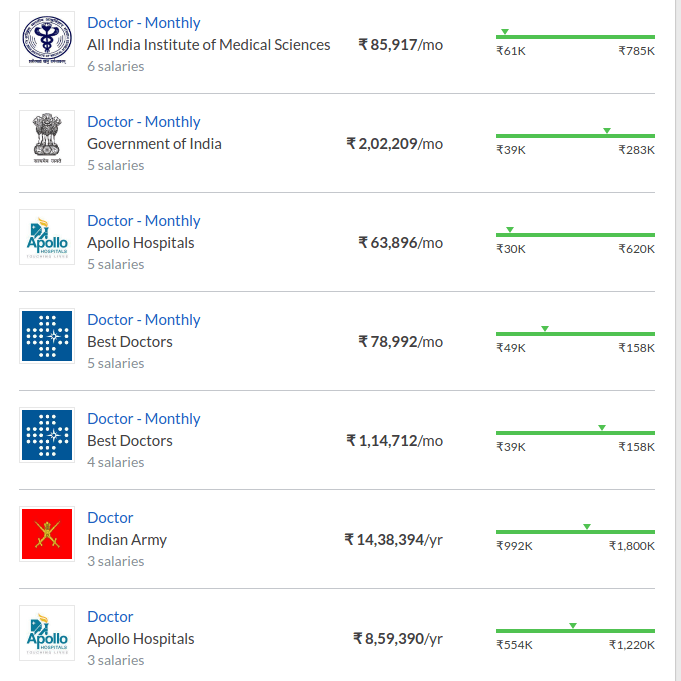This screenshot has height=681, width=681.
Task: Click Apollo Hospitals logo beside the ₹8,59,390 salary
Action: [x=47, y=633]
